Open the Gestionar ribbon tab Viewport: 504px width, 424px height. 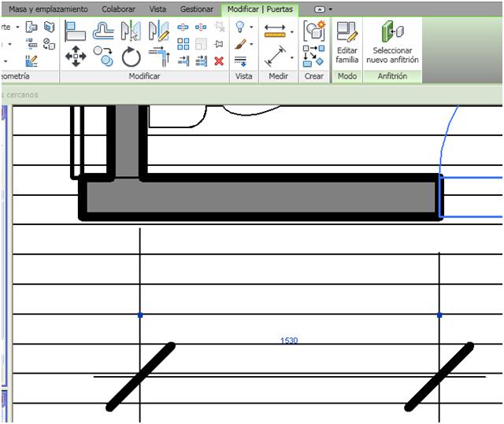[x=196, y=9]
